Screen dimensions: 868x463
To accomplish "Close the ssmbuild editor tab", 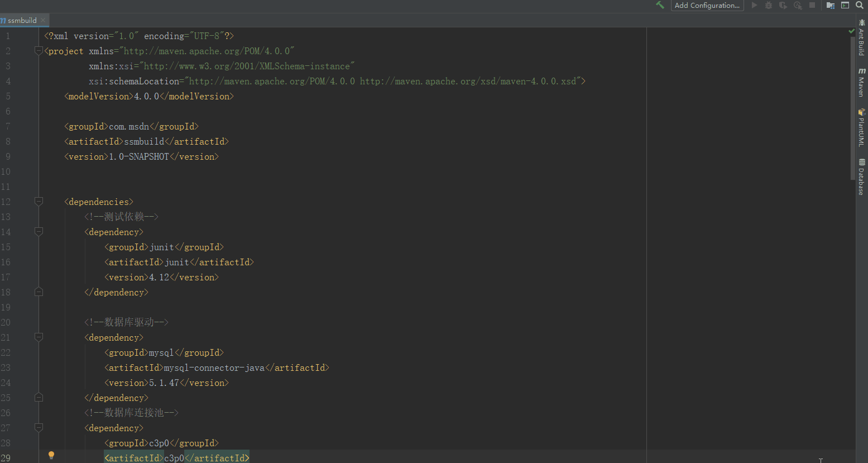I will 43,20.
